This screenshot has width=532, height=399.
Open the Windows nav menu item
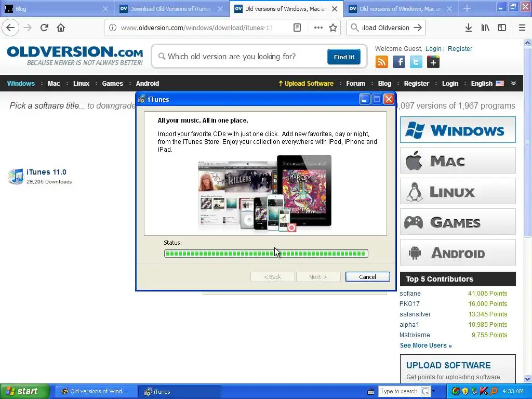[21, 84]
